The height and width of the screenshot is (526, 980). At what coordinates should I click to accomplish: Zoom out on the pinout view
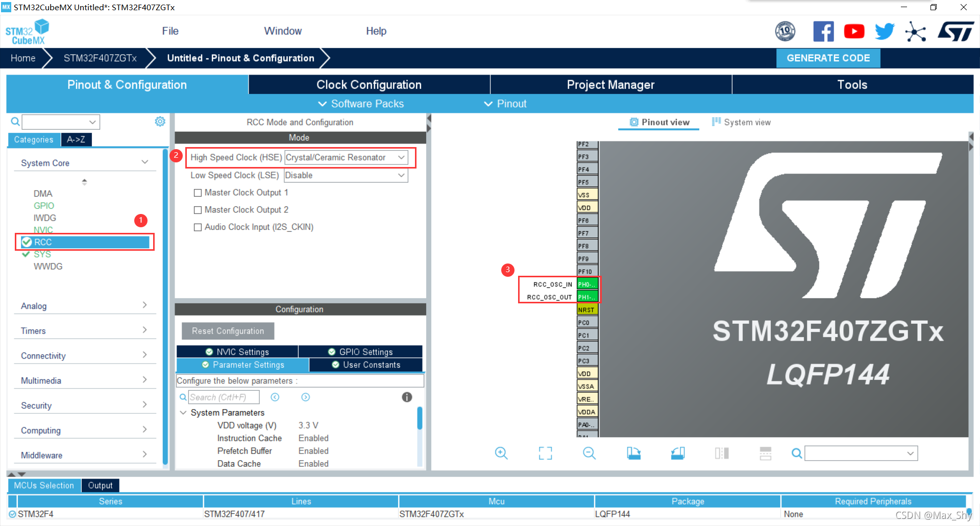click(x=590, y=453)
